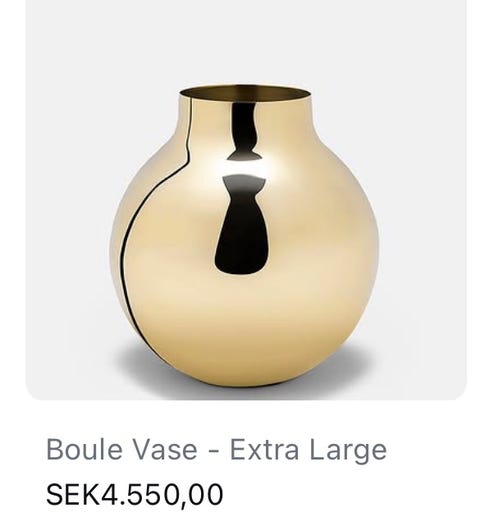
Task: Open the gold Boule Vase product image
Action: point(246,200)
